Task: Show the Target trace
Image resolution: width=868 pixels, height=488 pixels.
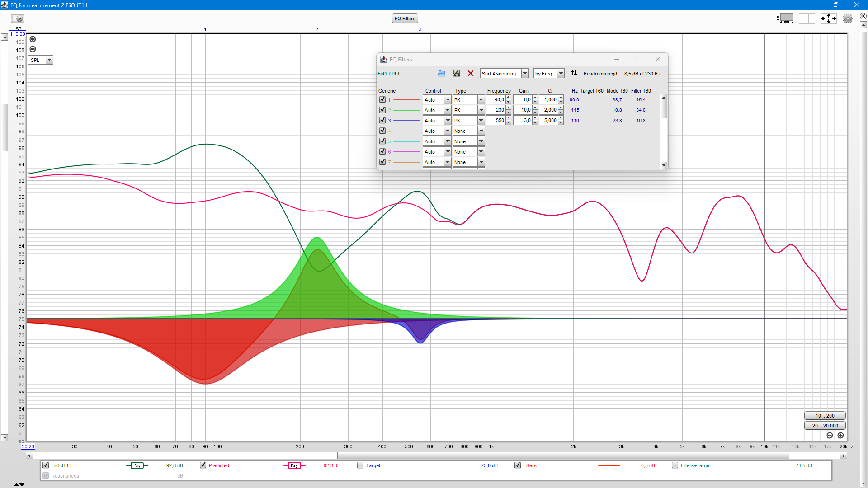Action: (x=360, y=465)
